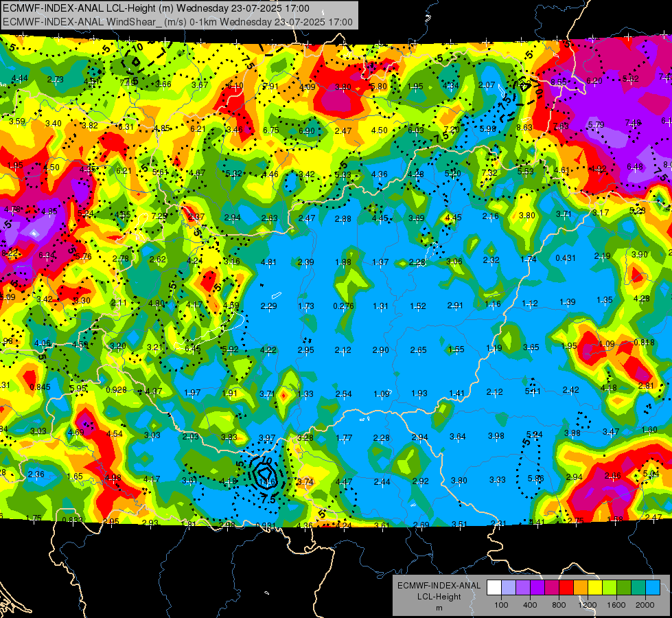The height and width of the screenshot is (618, 672).
Task: Click the map value '5.98'
Action: 488,128
